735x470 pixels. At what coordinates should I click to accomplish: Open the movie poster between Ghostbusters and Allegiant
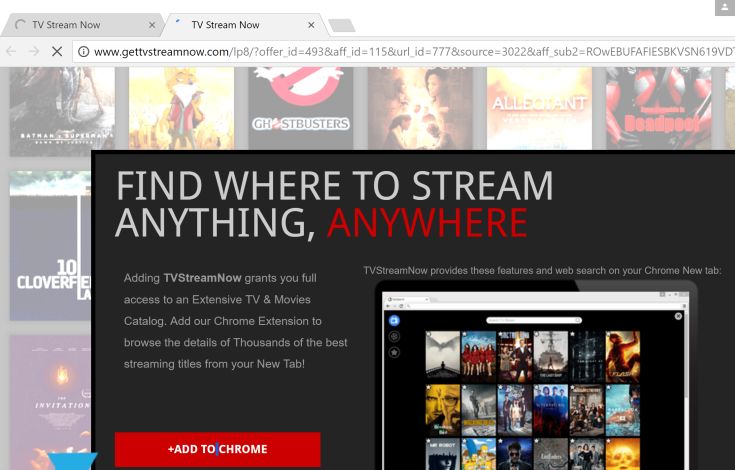(420, 108)
